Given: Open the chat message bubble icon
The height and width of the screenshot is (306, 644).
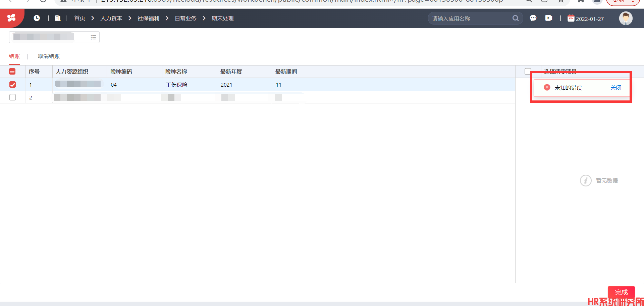Looking at the screenshot, I should 533,18.
